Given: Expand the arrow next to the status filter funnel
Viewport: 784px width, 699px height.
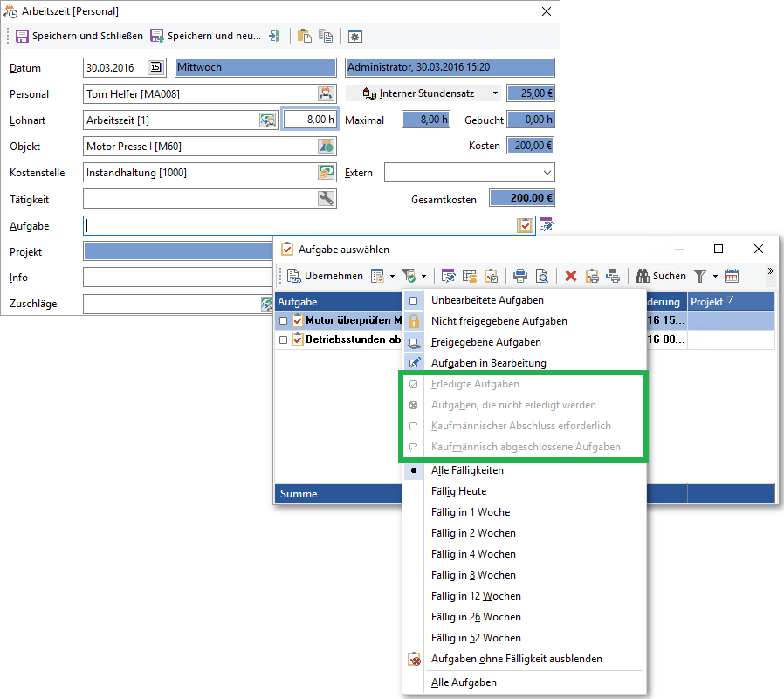Looking at the screenshot, I should (423, 276).
